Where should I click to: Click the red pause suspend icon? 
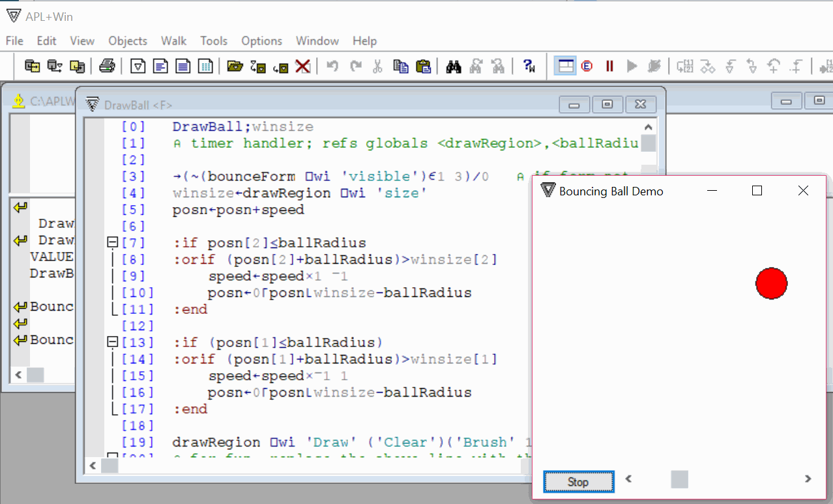(609, 66)
